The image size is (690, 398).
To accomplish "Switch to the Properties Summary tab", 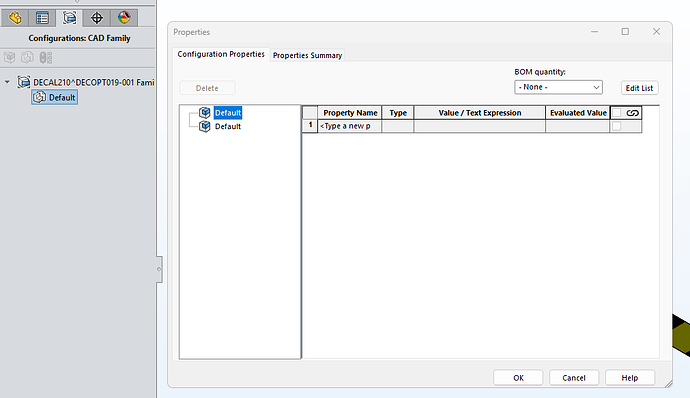I will click(x=307, y=55).
